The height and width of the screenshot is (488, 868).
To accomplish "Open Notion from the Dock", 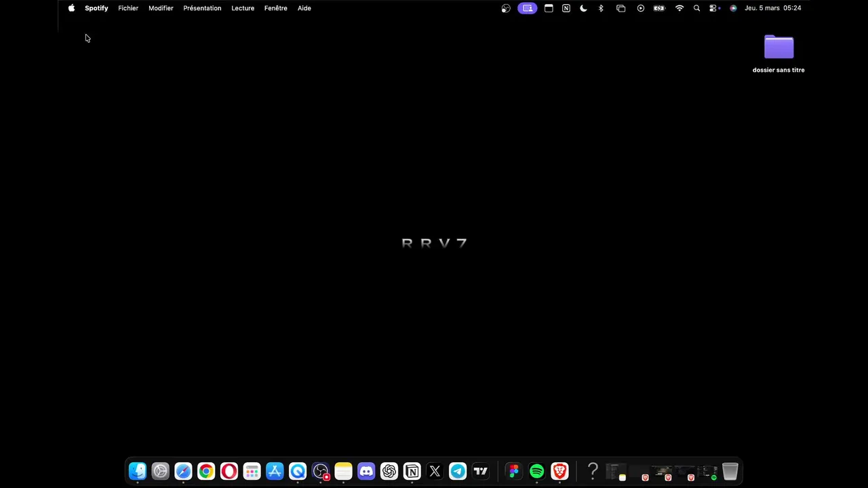I will click(x=412, y=471).
